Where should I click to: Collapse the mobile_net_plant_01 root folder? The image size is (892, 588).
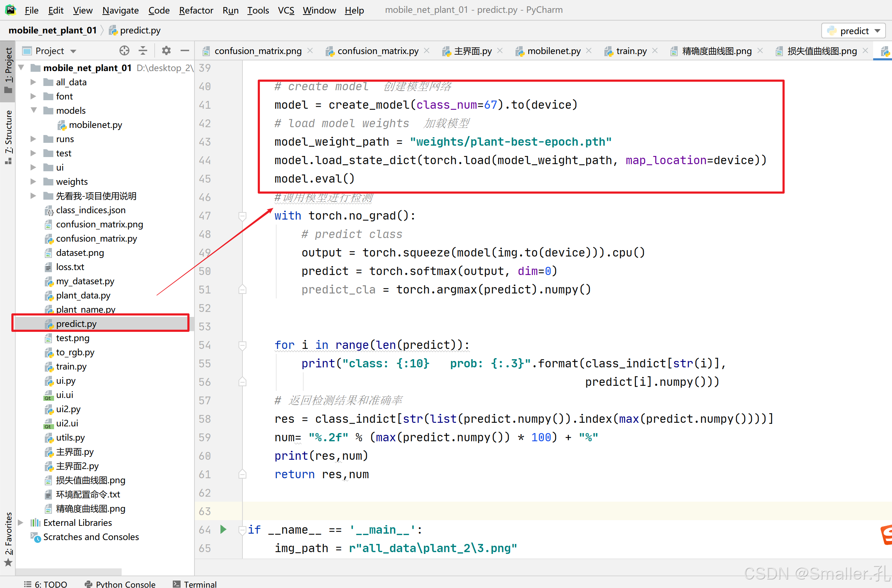21,68
